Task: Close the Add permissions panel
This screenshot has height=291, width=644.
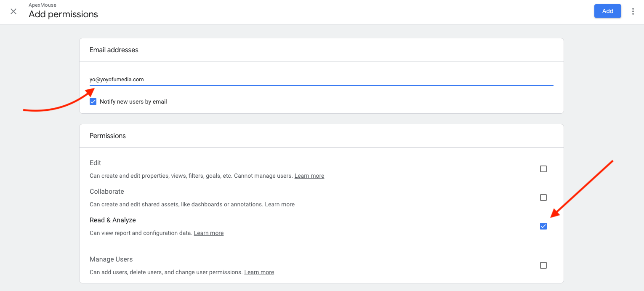Action: point(13,11)
